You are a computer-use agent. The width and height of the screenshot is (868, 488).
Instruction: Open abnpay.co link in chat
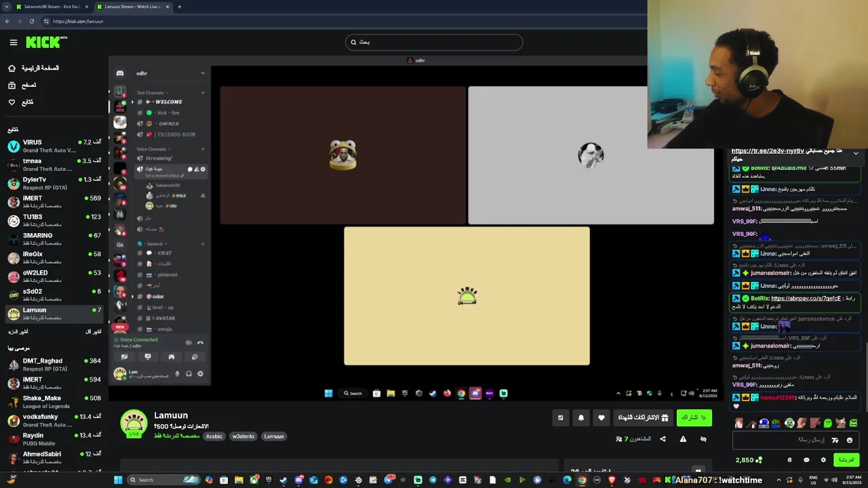[806, 298]
